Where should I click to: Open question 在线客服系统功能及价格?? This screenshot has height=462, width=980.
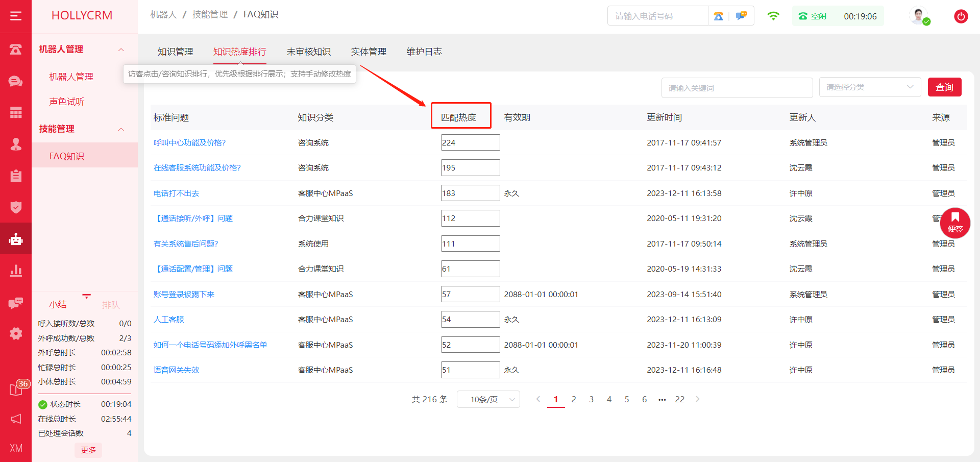tap(197, 168)
